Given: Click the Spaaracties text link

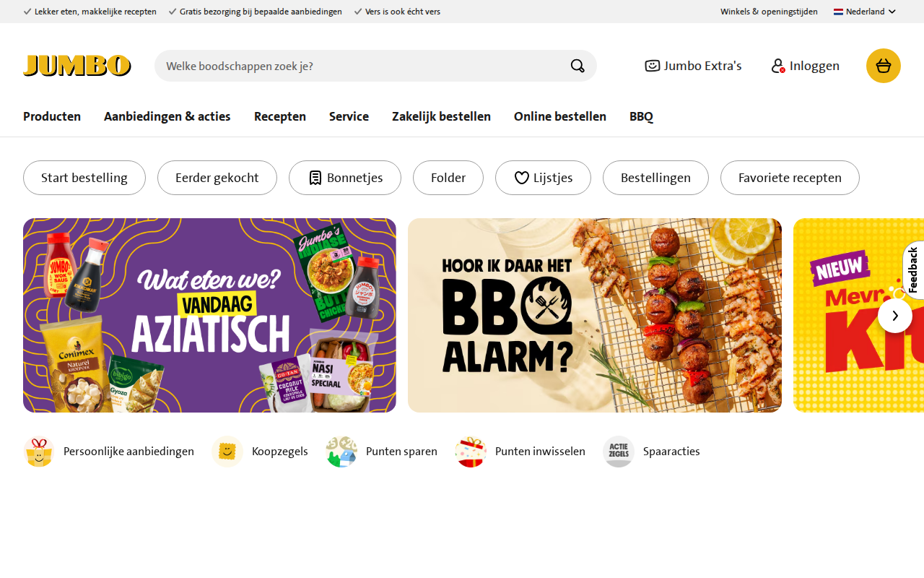Looking at the screenshot, I should pos(671,452).
